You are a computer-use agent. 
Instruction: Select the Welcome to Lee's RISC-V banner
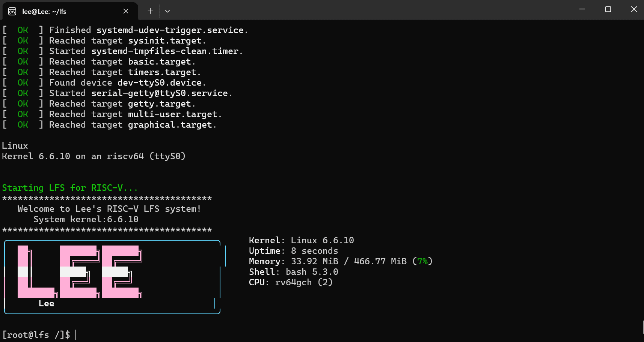(x=109, y=208)
